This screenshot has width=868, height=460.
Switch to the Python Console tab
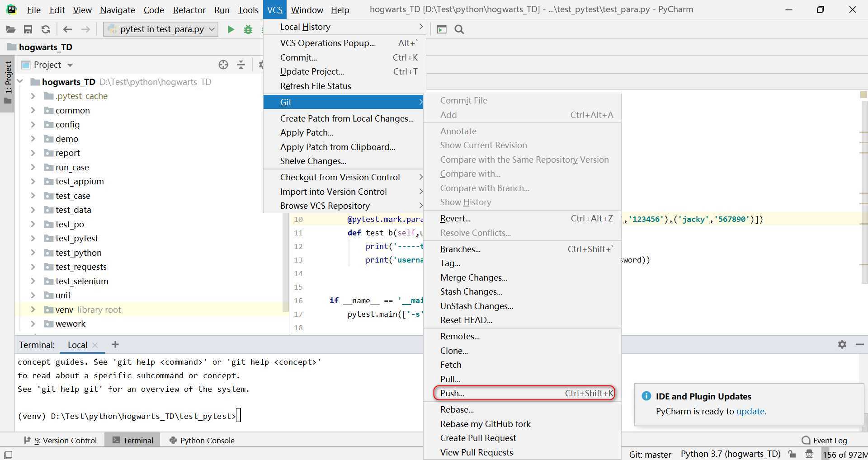[202, 440]
